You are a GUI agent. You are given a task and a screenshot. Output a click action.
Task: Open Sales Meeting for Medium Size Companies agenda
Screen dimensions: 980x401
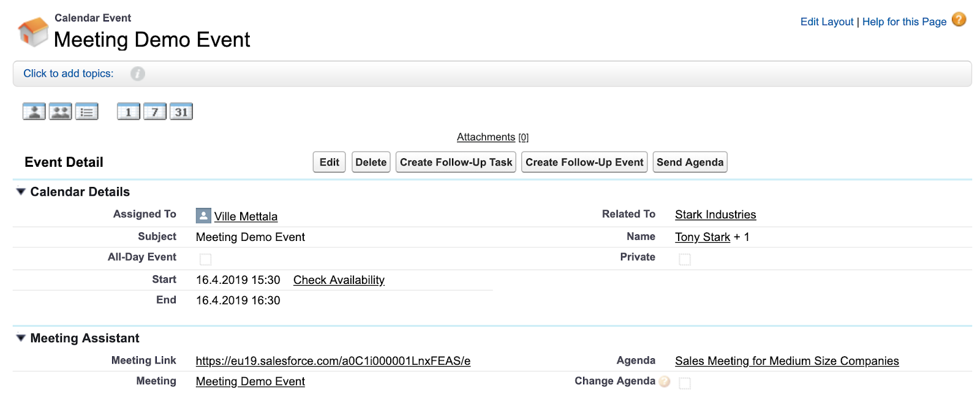[787, 361]
